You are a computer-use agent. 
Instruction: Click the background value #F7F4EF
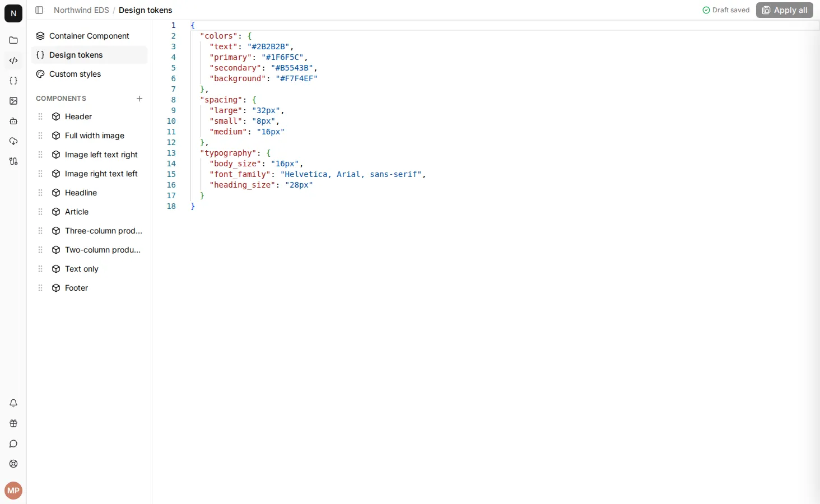[297, 78]
